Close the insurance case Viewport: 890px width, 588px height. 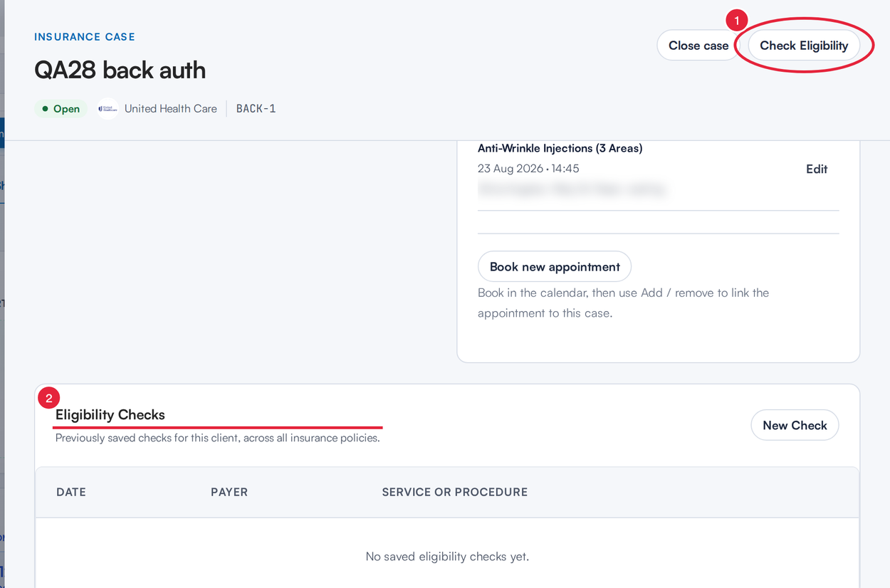[x=698, y=46]
